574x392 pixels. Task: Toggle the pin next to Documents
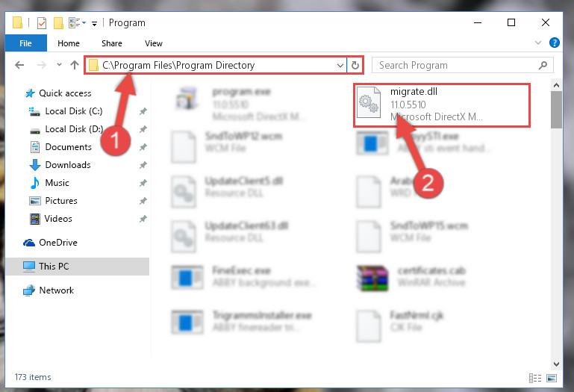point(143,147)
